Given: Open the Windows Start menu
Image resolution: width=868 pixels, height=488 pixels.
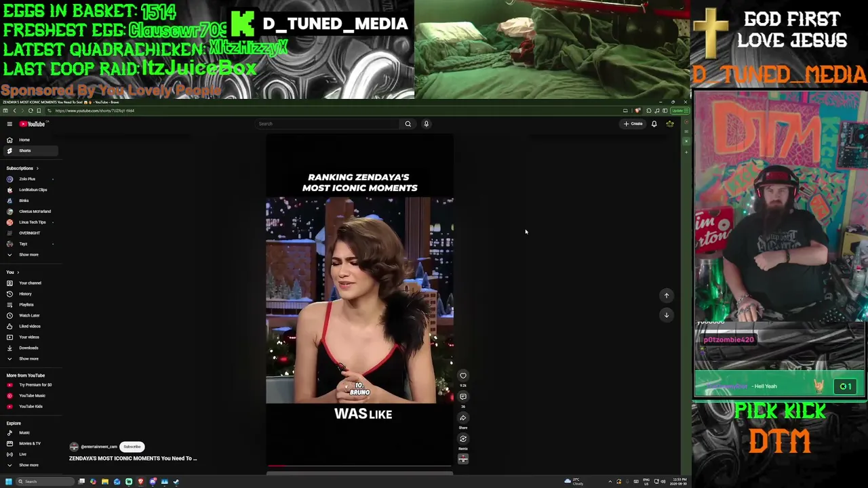Looking at the screenshot, I should (8, 482).
